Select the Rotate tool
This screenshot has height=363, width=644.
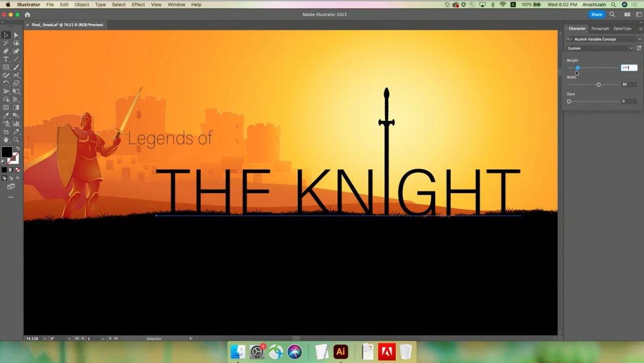[x=6, y=83]
